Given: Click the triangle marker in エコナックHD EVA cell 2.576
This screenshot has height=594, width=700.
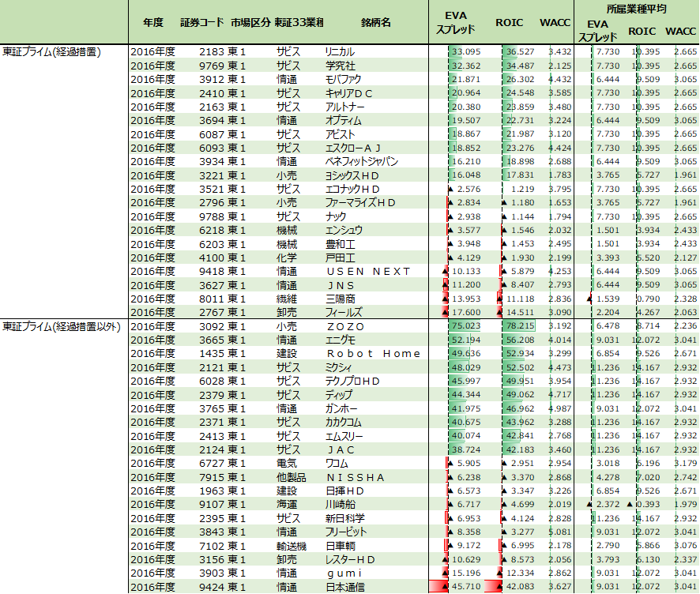Looking at the screenshot, I should pos(450,189).
